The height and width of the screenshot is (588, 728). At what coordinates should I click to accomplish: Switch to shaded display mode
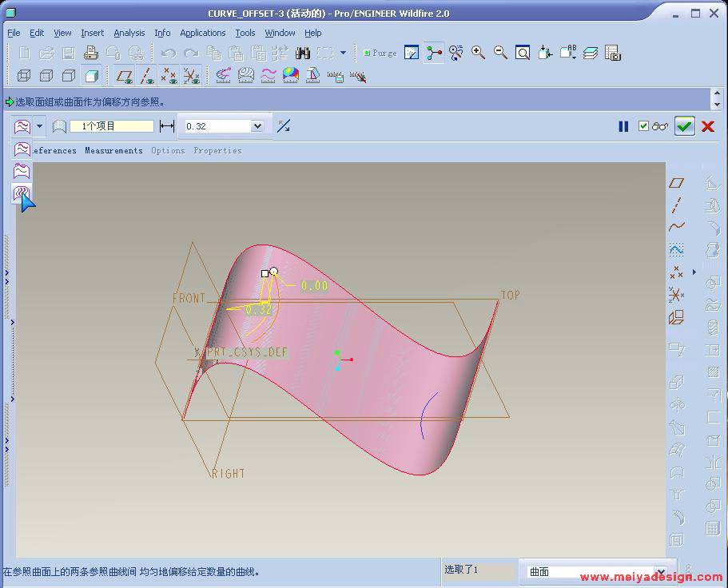tap(92, 76)
